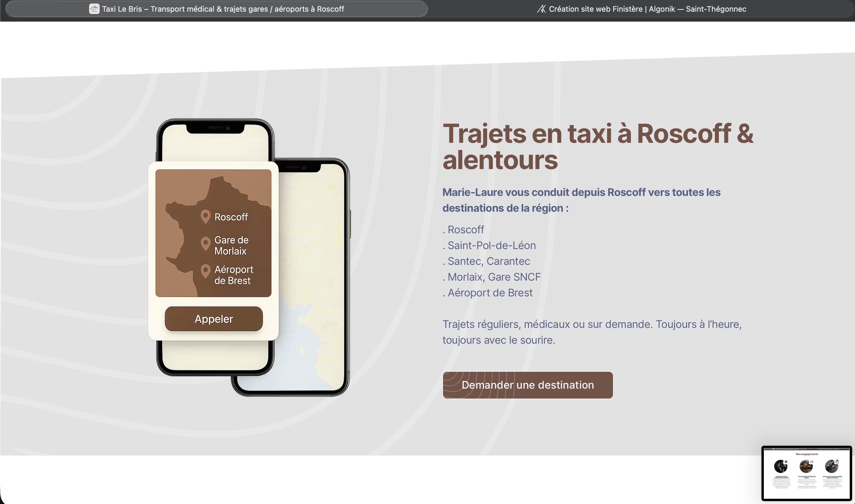Viewport: 855px width, 504px height.
Task: Open the Création site web Finistère Algonik tab
Action: click(x=641, y=9)
